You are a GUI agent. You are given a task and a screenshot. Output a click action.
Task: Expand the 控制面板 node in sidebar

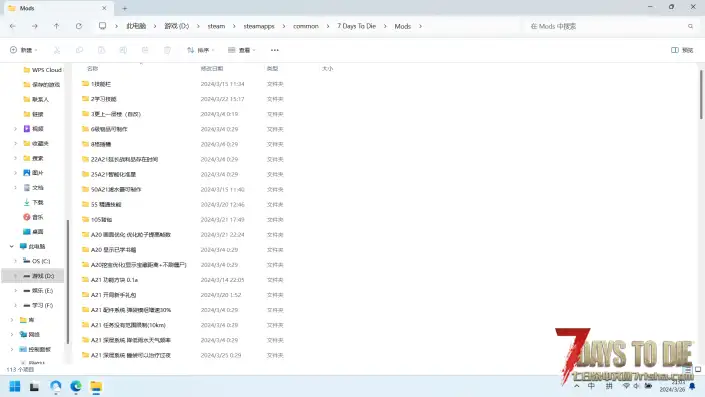(x=12, y=349)
